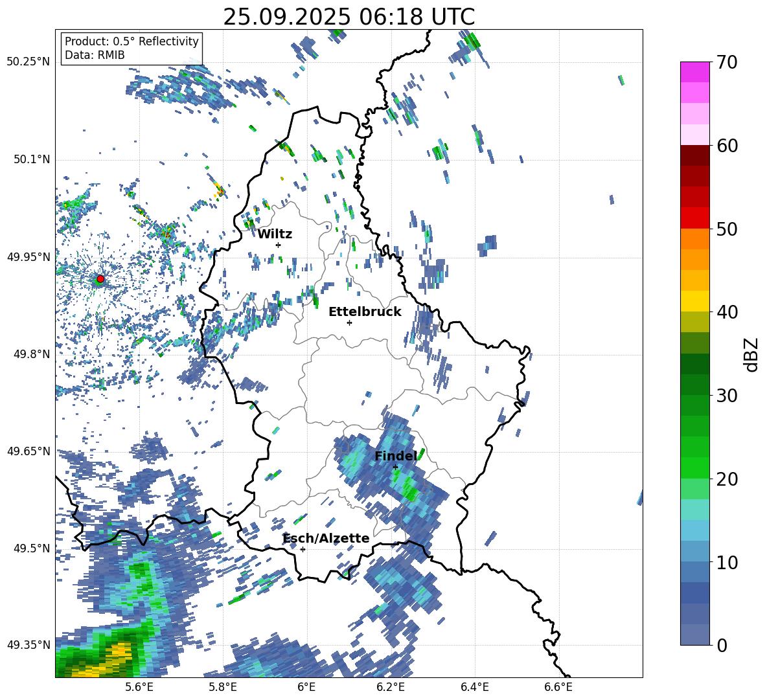The image size is (767, 700).
Task: Click the 6°E longitude tick label
Action: pos(306,687)
